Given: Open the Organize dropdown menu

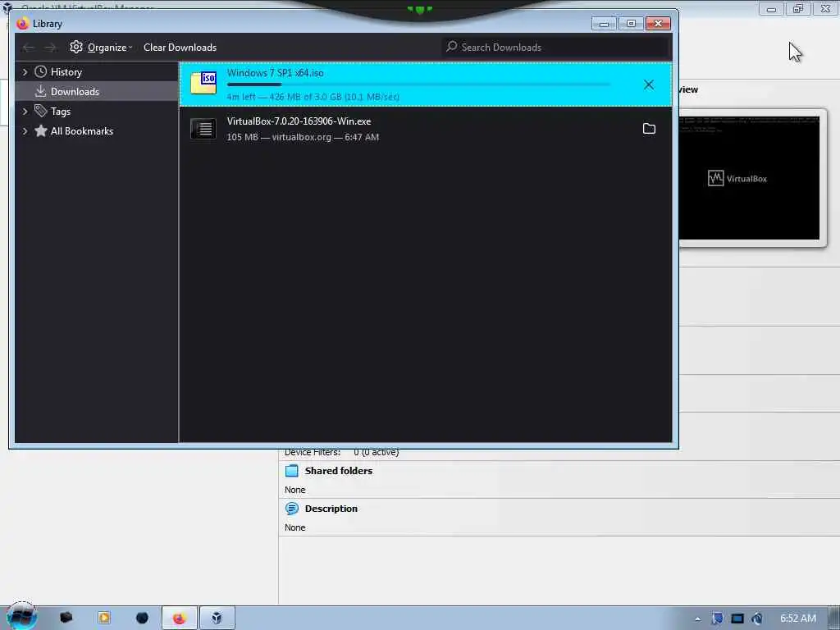Looking at the screenshot, I should (110, 47).
